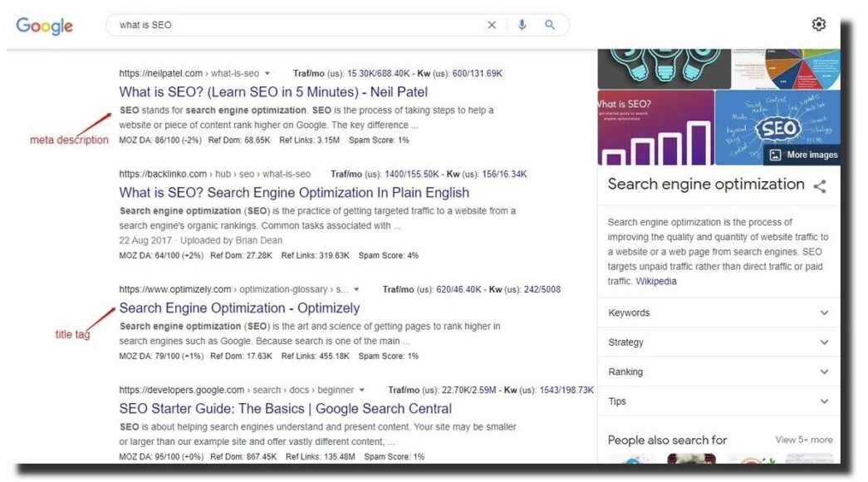Click 'Spam Score: 4%' value
The width and height of the screenshot is (868, 482).
click(389, 255)
